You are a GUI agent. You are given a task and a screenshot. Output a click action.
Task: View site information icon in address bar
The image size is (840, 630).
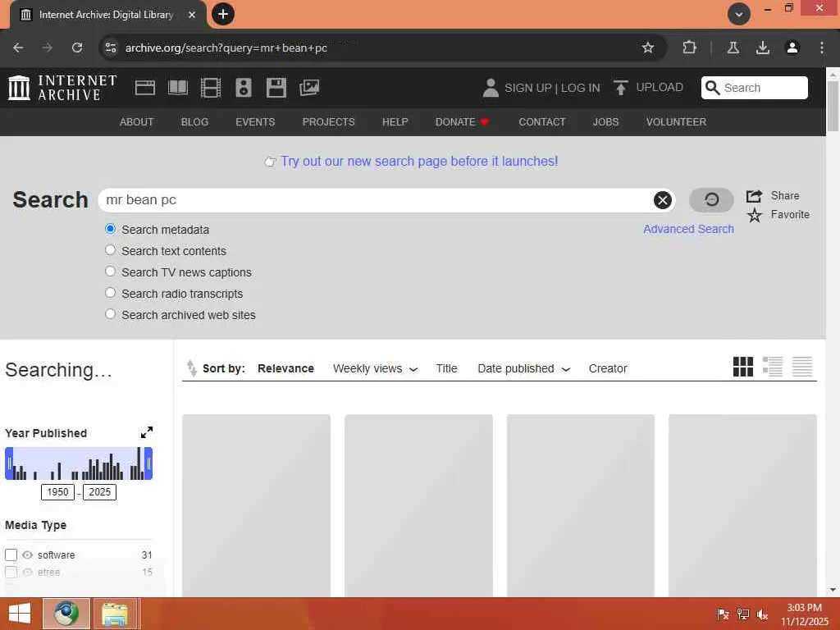pos(111,48)
